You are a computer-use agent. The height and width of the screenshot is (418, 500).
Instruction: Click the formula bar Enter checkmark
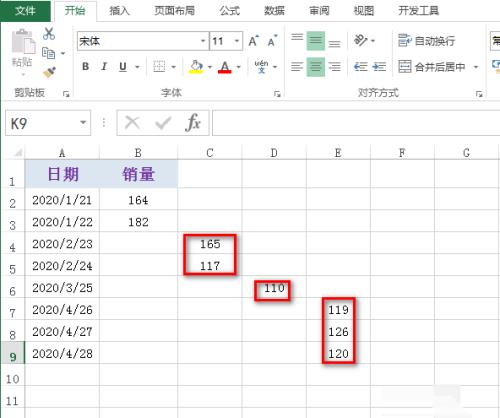coord(163,123)
